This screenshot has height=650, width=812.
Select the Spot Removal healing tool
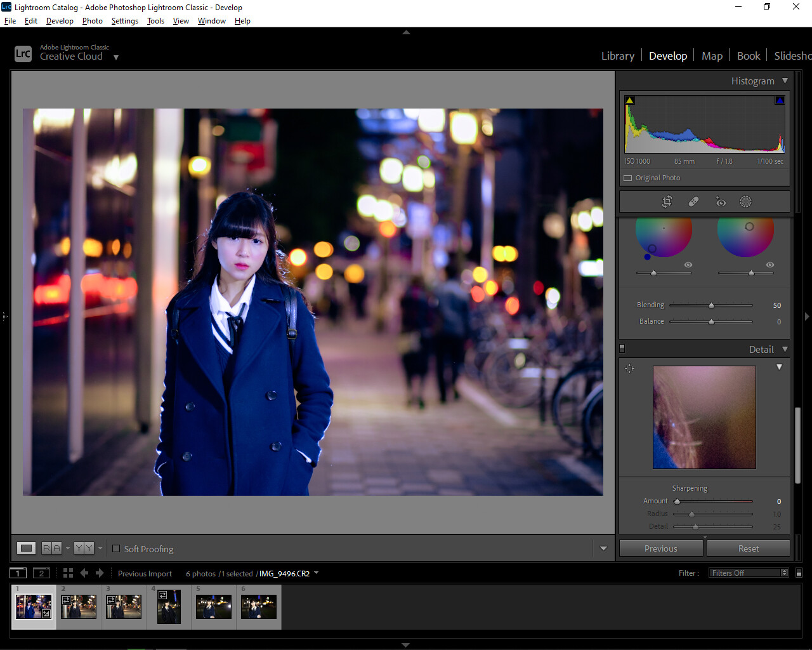693,202
